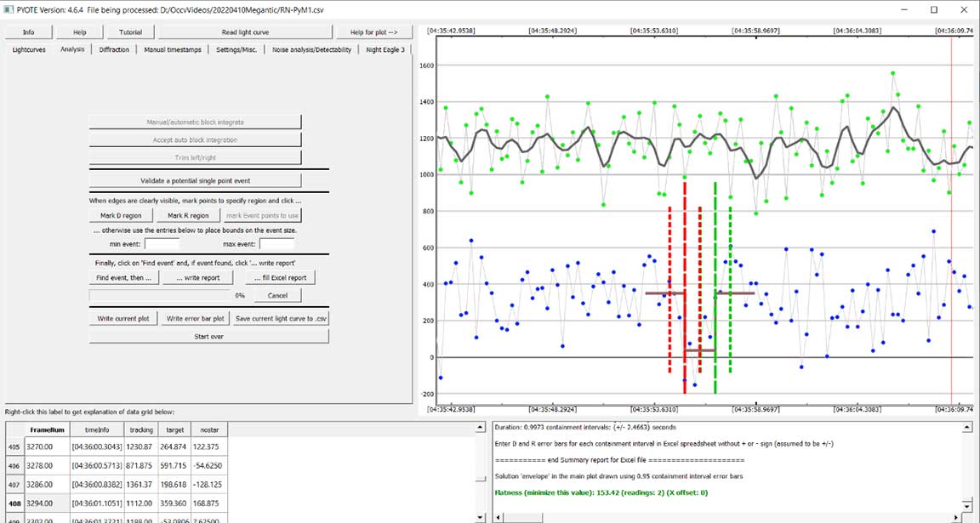Screen dimensions: 980x523
Task: Click the nostar column header
Action: point(208,430)
